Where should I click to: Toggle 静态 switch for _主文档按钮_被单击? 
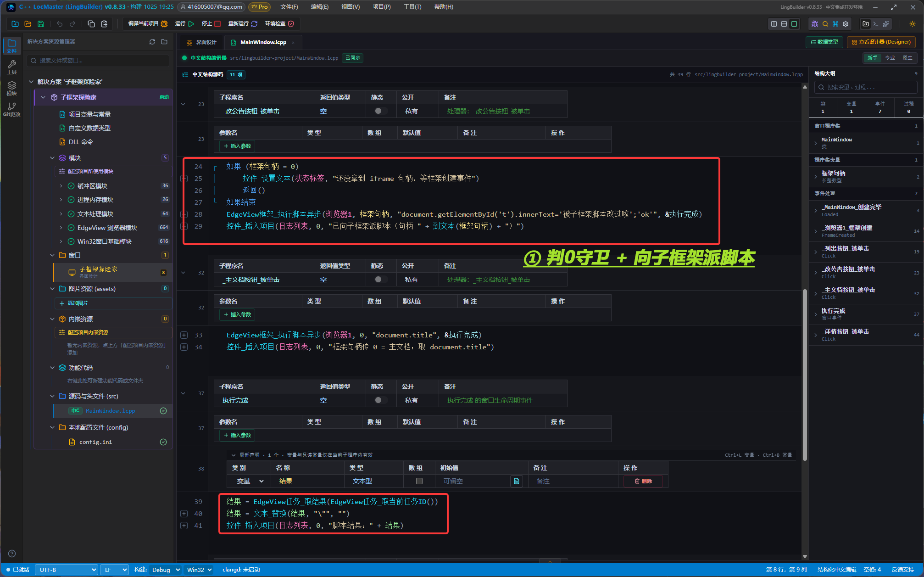coord(380,280)
